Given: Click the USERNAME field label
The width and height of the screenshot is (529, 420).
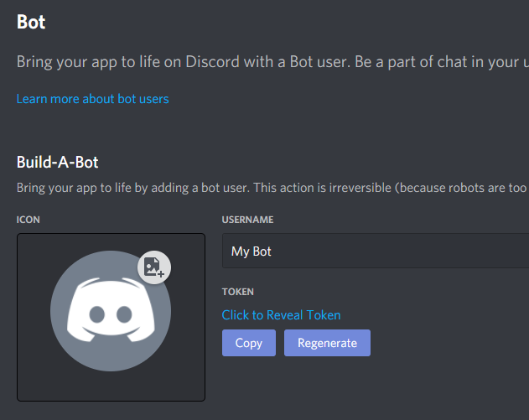Looking at the screenshot, I should [247, 220].
